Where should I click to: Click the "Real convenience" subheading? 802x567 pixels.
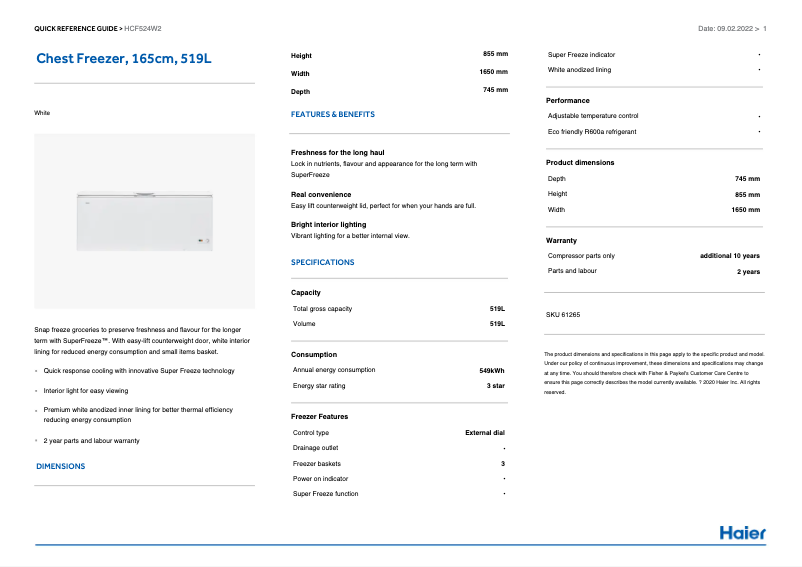(x=320, y=195)
